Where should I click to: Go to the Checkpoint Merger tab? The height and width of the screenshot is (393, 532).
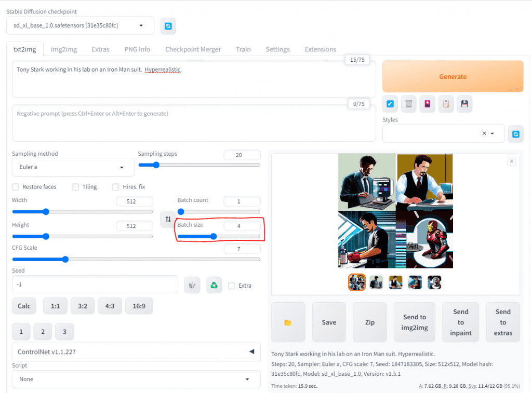click(193, 49)
